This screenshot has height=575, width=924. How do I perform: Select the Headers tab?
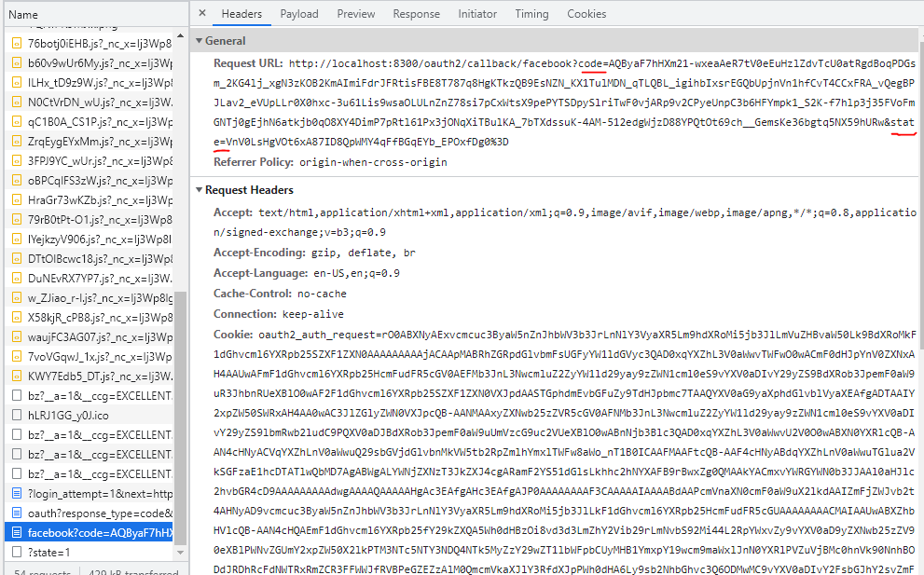click(x=241, y=14)
